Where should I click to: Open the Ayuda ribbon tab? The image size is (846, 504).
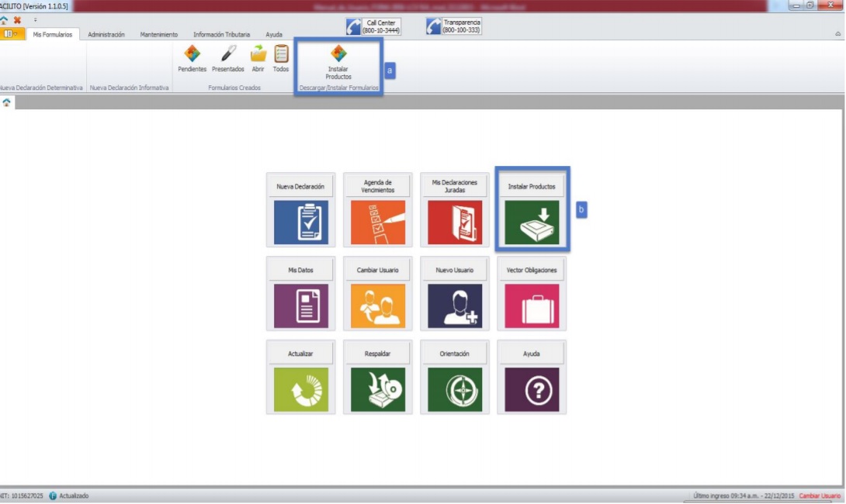[274, 34]
